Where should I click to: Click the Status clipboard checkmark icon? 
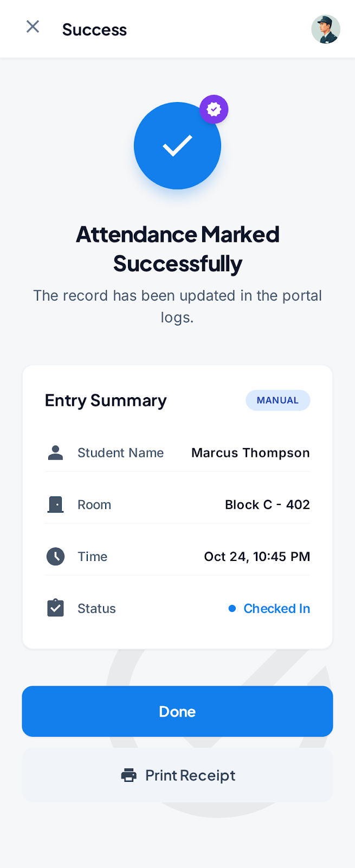[x=55, y=608]
